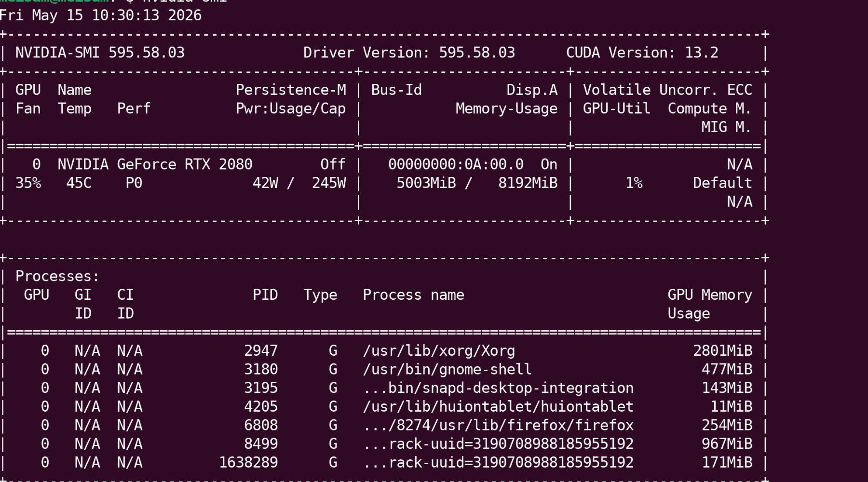
Task: Click 'CUDA Version: 13.2'
Action: pos(642,53)
